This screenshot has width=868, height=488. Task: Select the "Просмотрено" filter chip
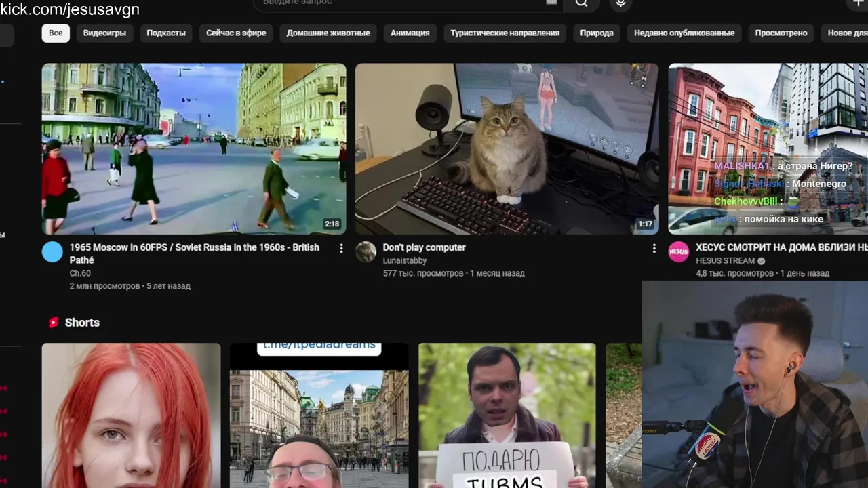[x=781, y=33]
